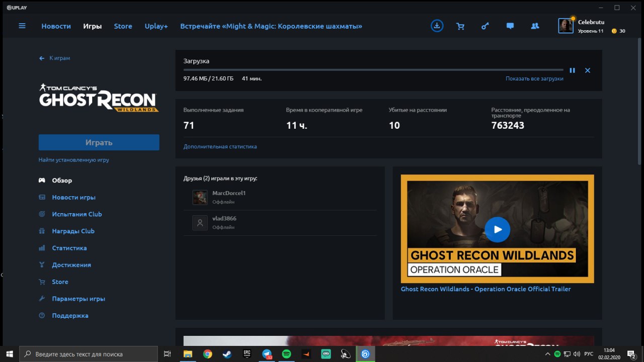Launch Chrome from the taskbar
The width and height of the screenshot is (644, 362).
pyautogui.click(x=207, y=354)
